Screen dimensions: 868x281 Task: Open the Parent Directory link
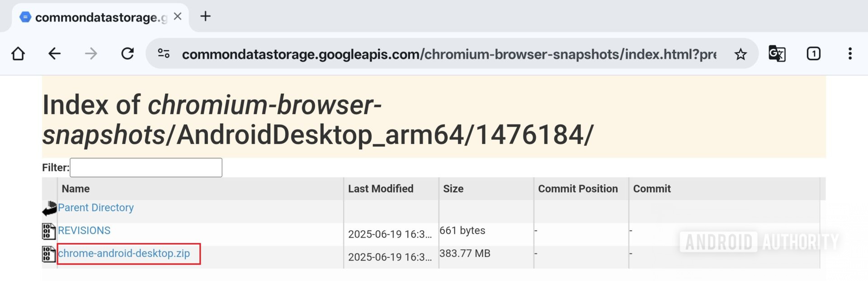point(95,208)
